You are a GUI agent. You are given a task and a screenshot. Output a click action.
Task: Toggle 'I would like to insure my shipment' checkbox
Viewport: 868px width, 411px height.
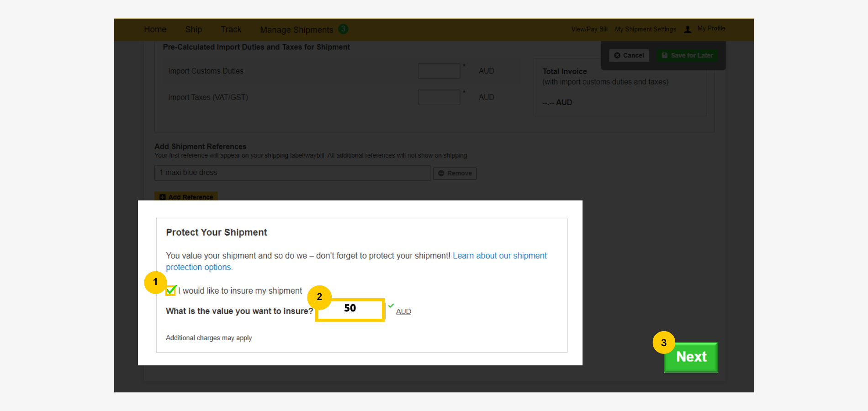pos(171,290)
